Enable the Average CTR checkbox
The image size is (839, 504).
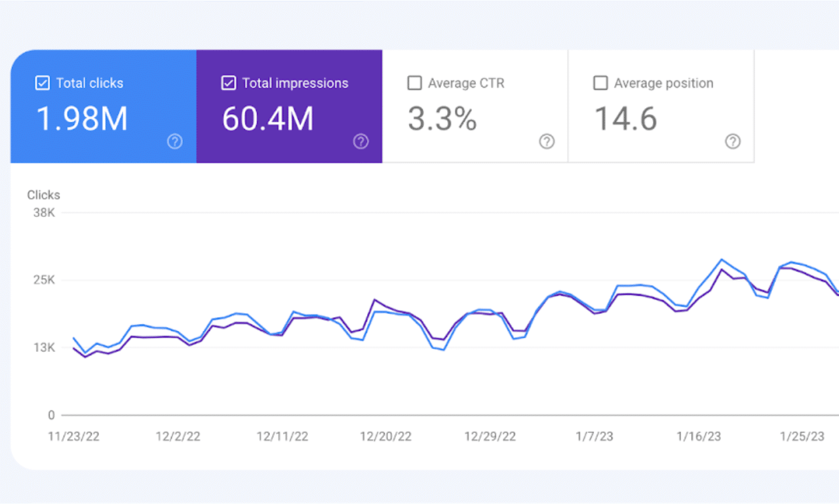(x=414, y=83)
